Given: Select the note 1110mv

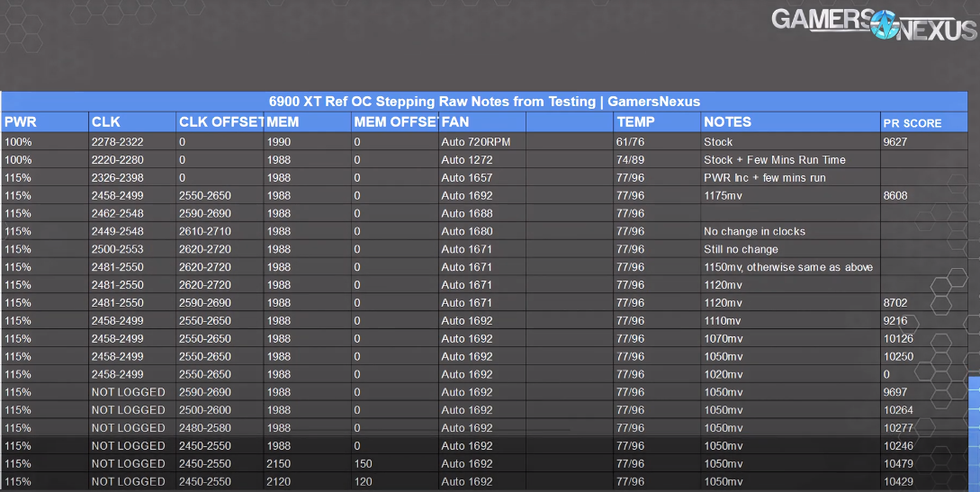Looking at the screenshot, I should point(723,321).
